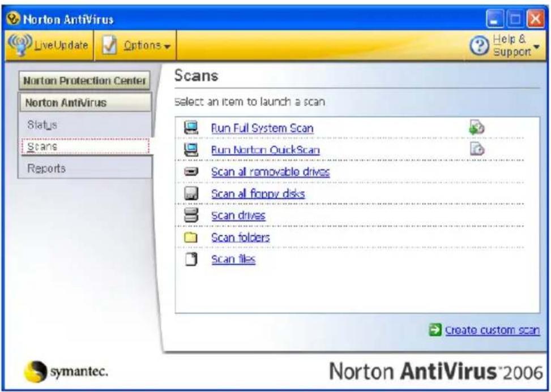551x392 pixels.
Task: Open the Scan files link
Action: (x=233, y=259)
